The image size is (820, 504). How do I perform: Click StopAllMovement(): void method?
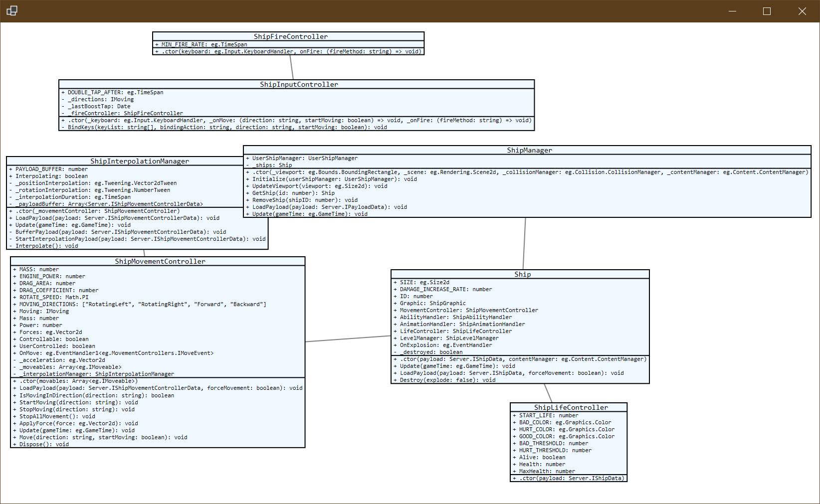tap(54, 416)
